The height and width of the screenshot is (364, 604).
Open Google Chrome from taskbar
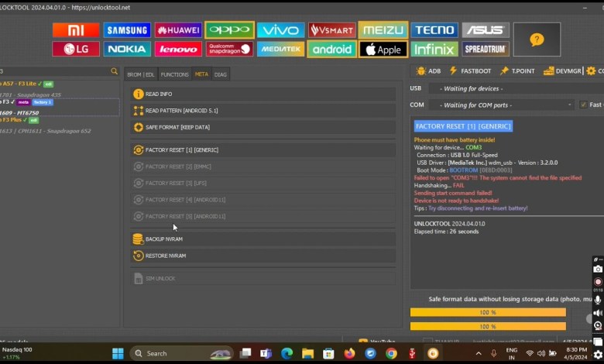click(391, 353)
